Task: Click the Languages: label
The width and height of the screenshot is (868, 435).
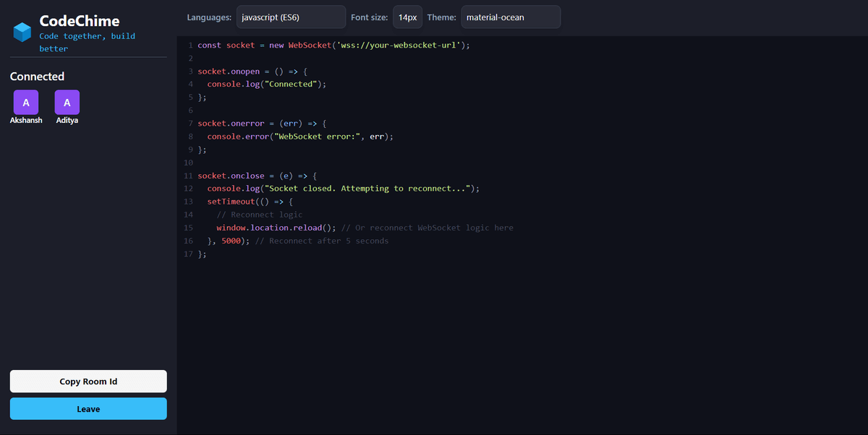Action: [x=209, y=17]
